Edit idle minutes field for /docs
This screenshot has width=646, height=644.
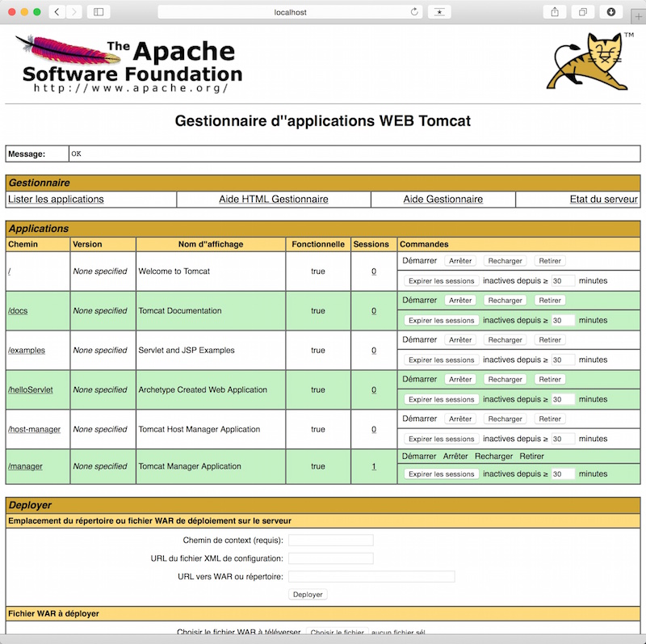563,321
